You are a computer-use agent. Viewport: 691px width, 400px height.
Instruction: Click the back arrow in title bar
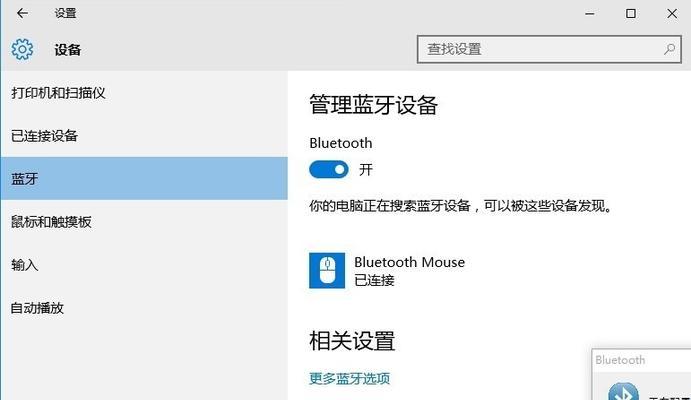tap(22, 13)
